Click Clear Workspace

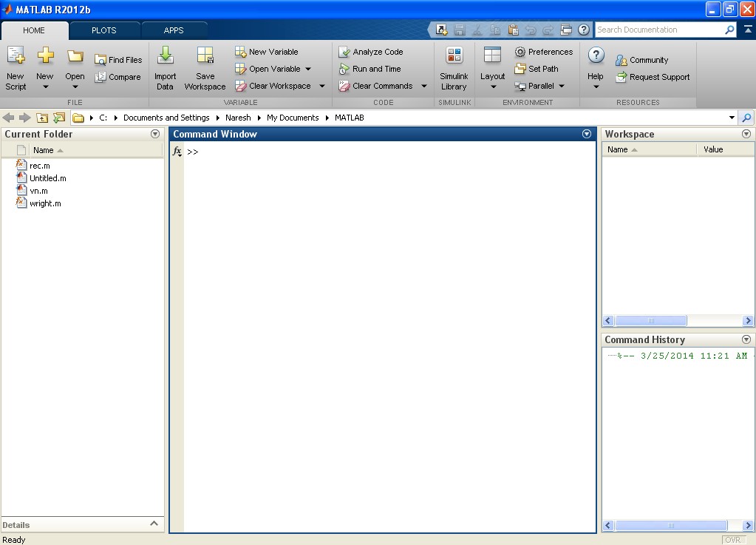[273, 86]
